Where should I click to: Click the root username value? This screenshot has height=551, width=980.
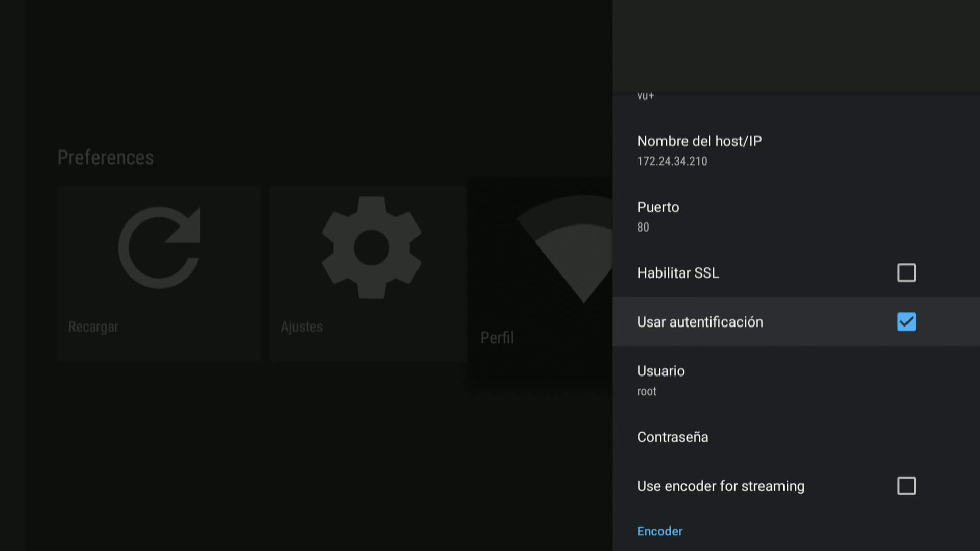(647, 392)
